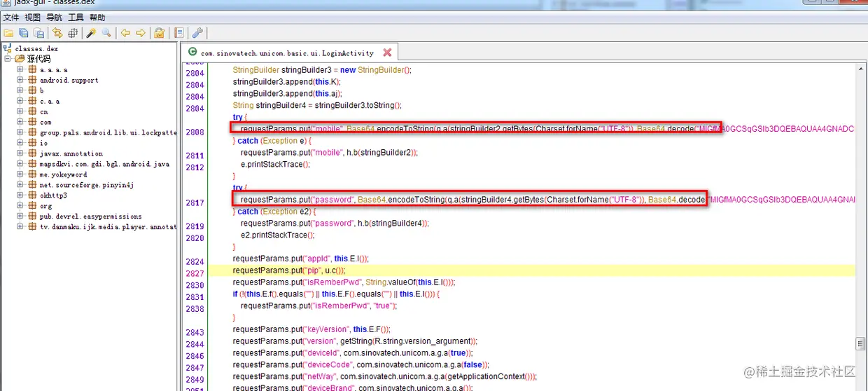Click the net.sourceforge.pinyin4j package icon

[31, 185]
